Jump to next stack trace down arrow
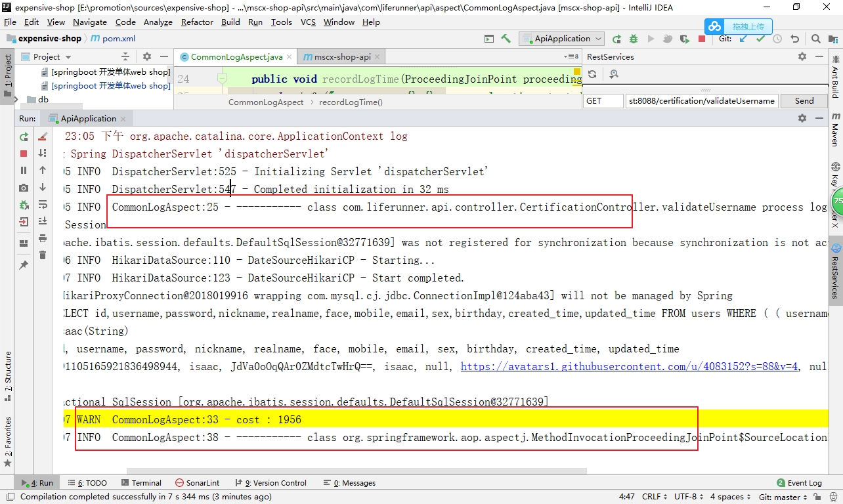 tap(43, 187)
